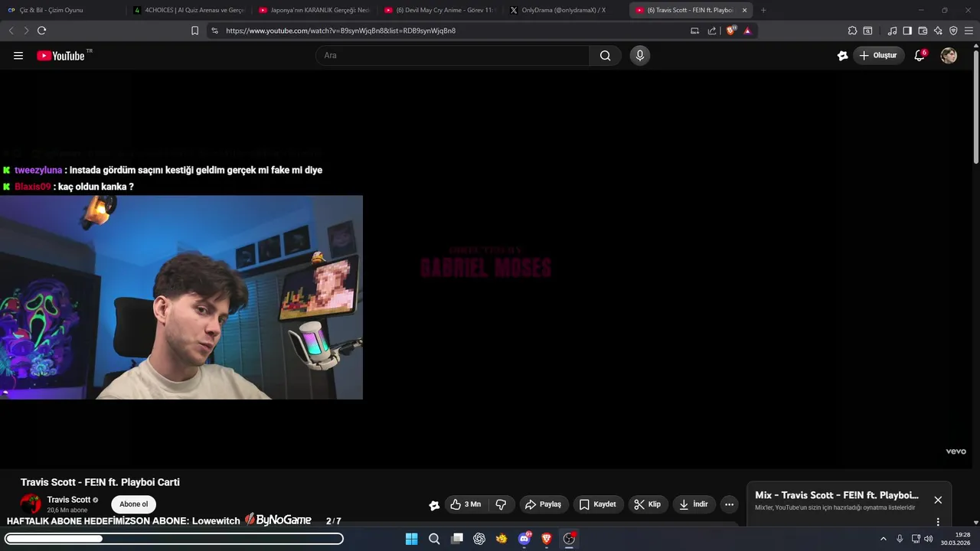
Task: Open Task View on the taskbar
Action: (457, 539)
